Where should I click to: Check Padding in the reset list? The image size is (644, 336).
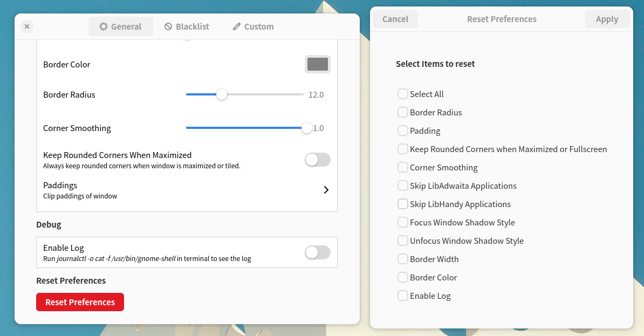pyautogui.click(x=403, y=131)
